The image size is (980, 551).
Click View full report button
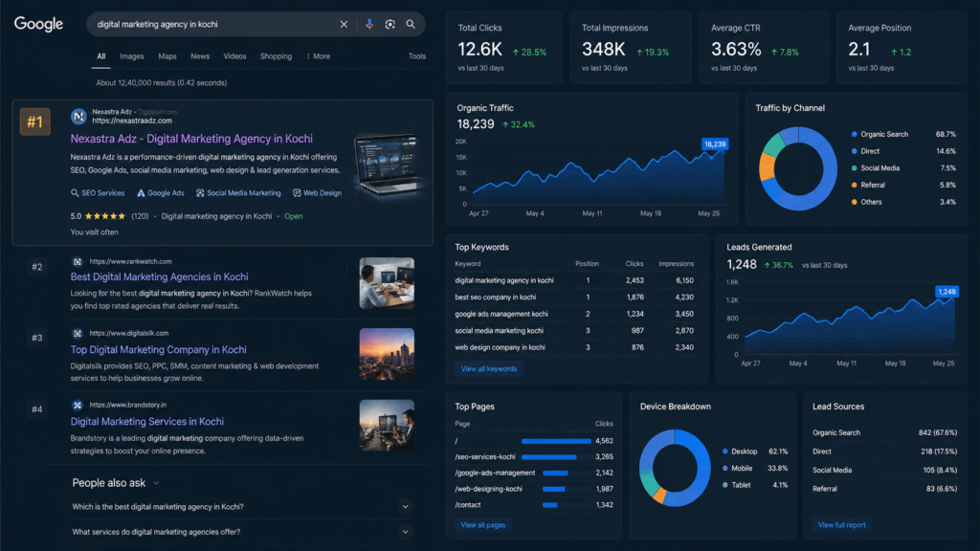(842, 525)
